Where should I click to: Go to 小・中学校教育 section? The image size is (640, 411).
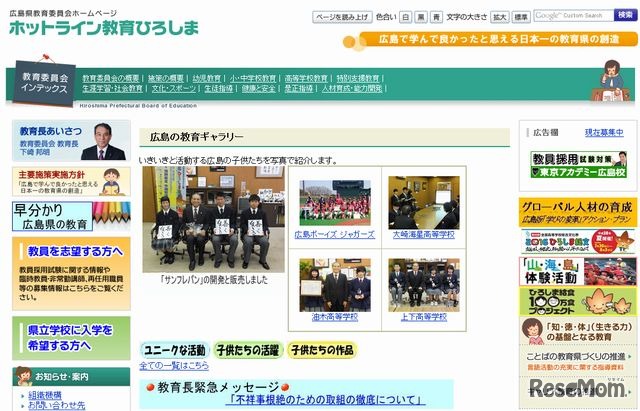253,78
